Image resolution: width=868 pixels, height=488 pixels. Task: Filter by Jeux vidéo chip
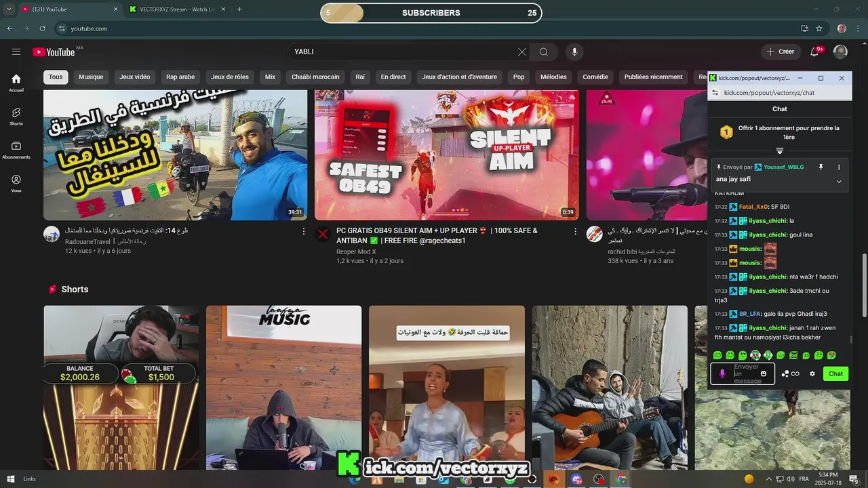point(135,77)
